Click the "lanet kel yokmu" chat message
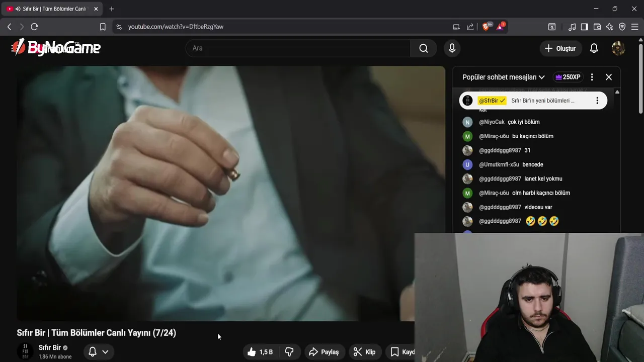This screenshot has height=362, width=644. coord(543,178)
